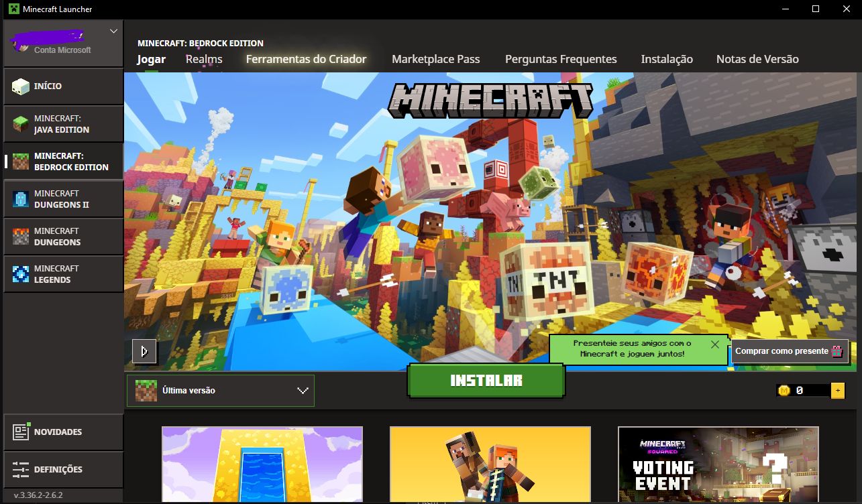The image size is (862, 504).
Task: Click the Comprar como presente button
Action: coord(790,351)
